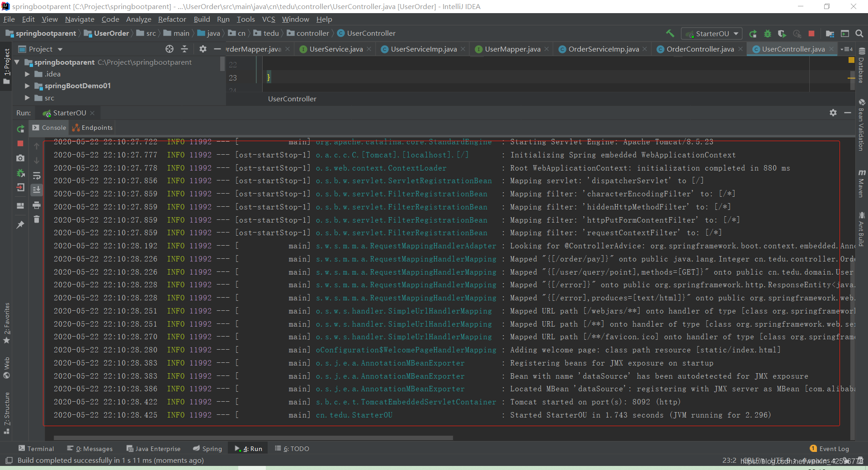This screenshot has width=868, height=470.
Task: Open the Bean Validation side panel
Action: [862, 125]
